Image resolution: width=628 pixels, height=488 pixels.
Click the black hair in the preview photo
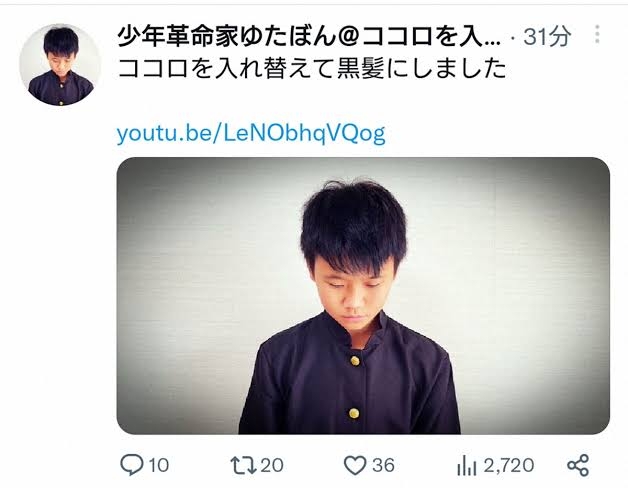click(354, 222)
